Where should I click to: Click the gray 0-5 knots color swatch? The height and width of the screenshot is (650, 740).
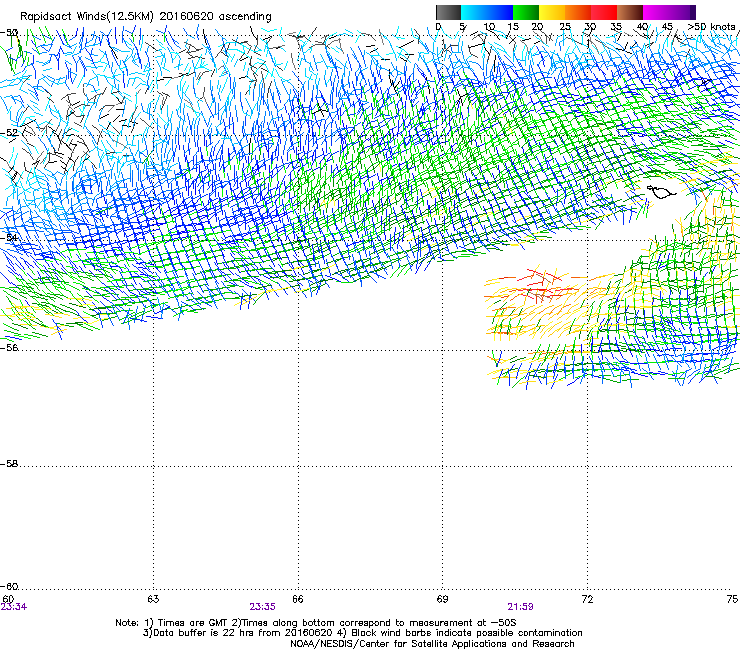448,12
